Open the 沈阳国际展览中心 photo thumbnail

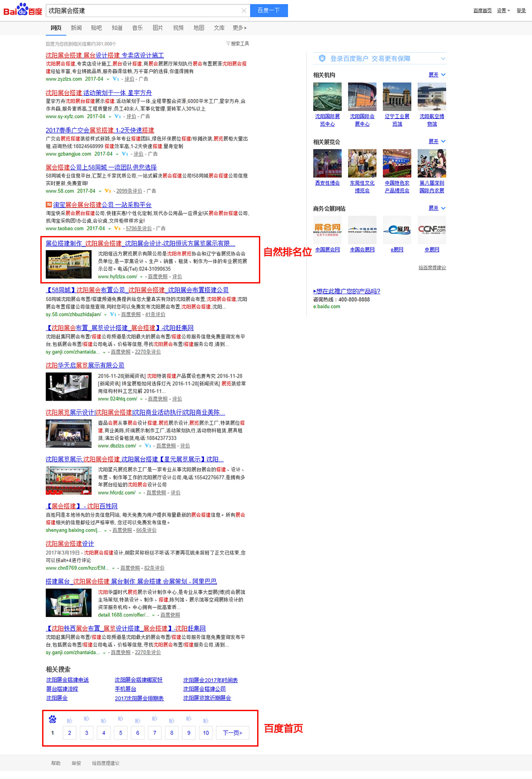point(328,97)
